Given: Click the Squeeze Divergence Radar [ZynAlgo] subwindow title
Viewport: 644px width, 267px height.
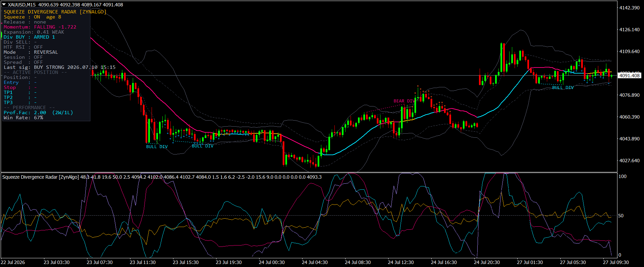Looking at the screenshot, I should (x=41, y=177).
